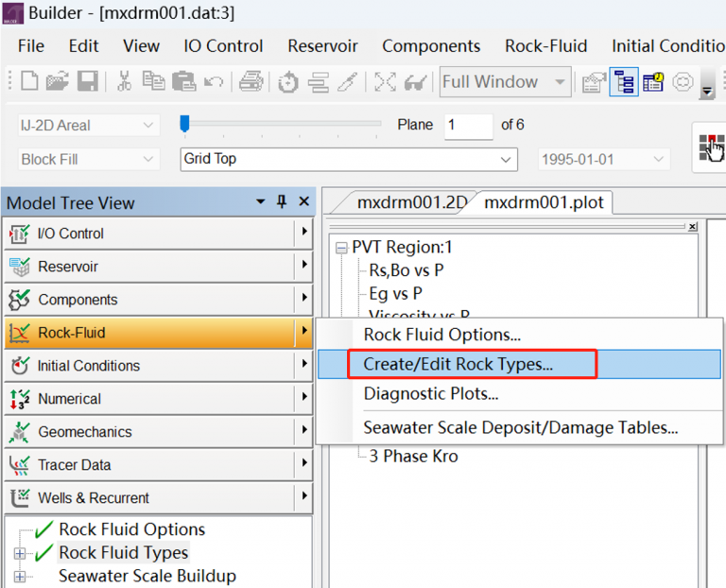Open the Grid Top property dropdown
The image size is (726, 588).
tap(508, 159)
